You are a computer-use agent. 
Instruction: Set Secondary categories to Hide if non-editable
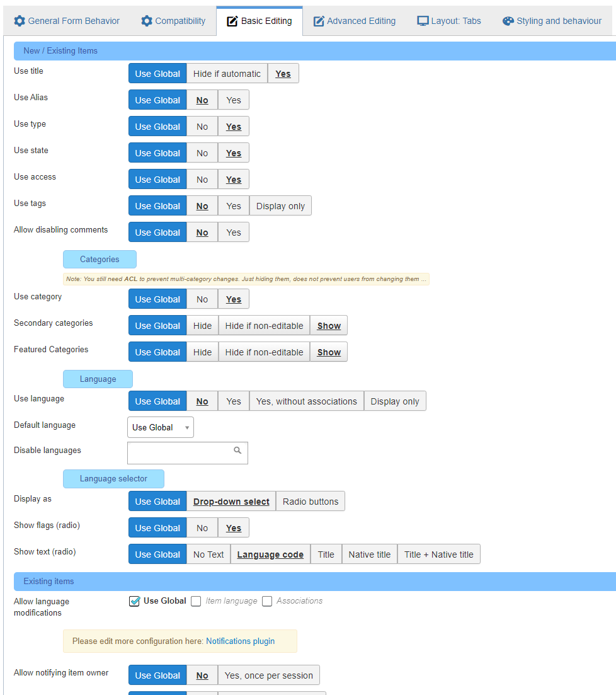(x=264, y=326)
